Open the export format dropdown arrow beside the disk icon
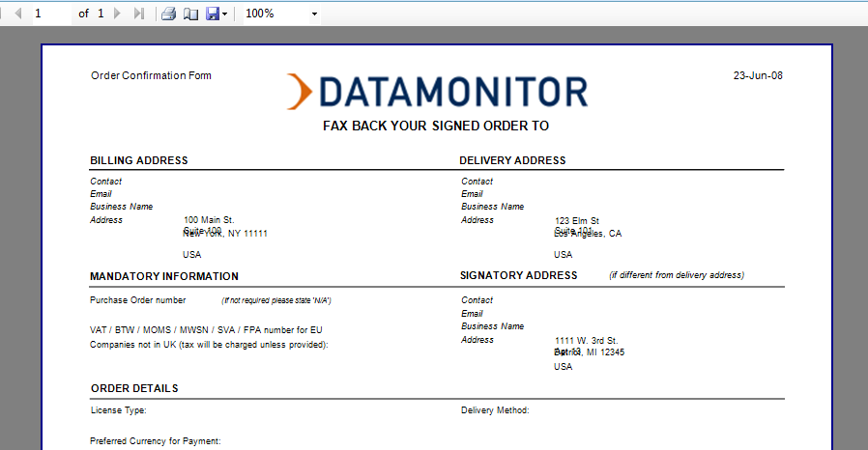 [224, 14]
